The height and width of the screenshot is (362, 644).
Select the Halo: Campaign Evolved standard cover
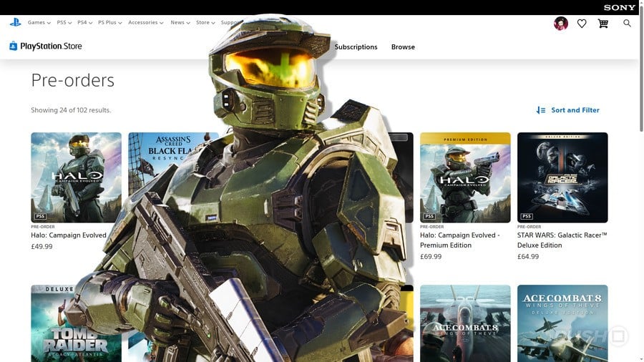coord(76,177)
